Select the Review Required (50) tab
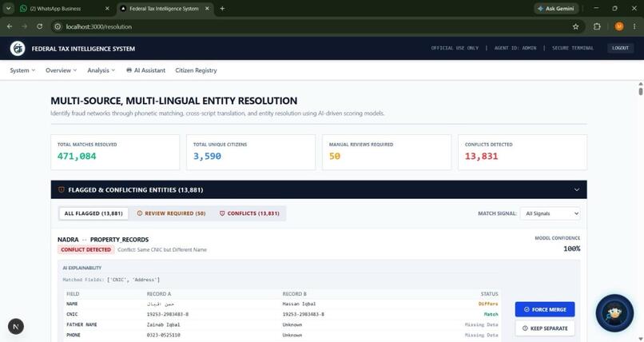Image resolution: width=644 pixels, height=342 pixels. pyautogui.click(x=171, y=213)
